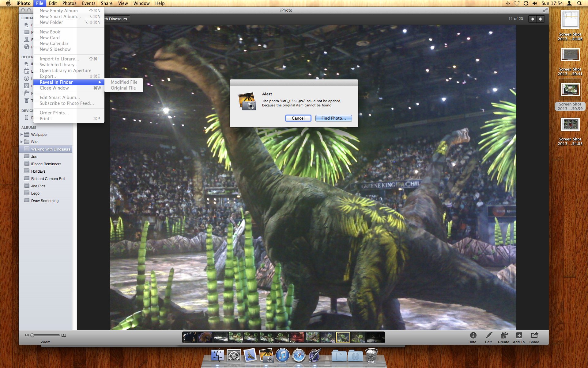
Task: Go to previous photo arrow
Action: point(533,19)
